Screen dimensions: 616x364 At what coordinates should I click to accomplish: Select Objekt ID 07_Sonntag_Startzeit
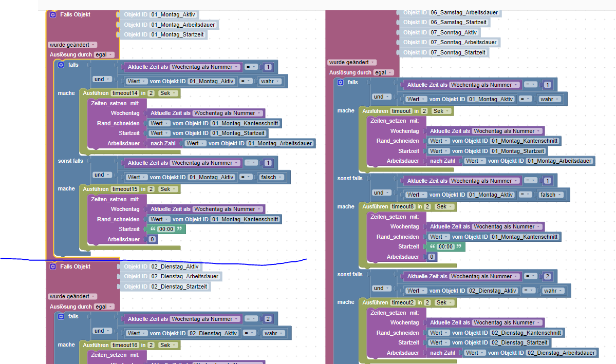458,52
